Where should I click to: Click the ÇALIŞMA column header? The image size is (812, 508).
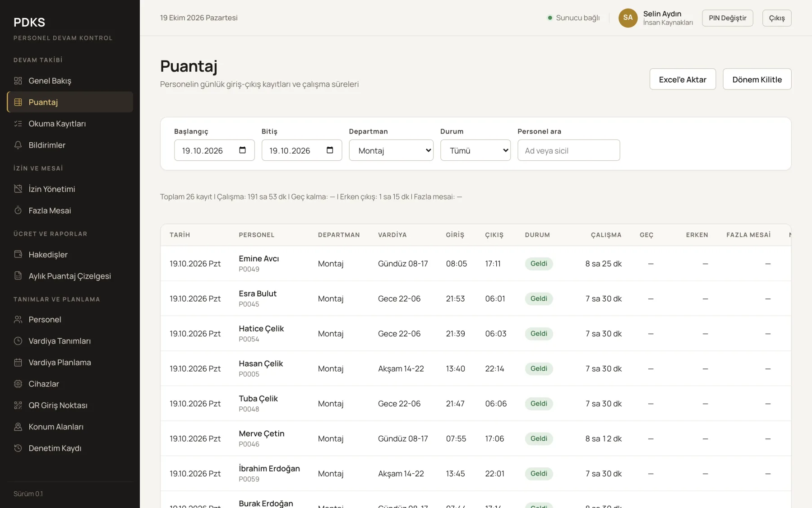coord(606,235)
